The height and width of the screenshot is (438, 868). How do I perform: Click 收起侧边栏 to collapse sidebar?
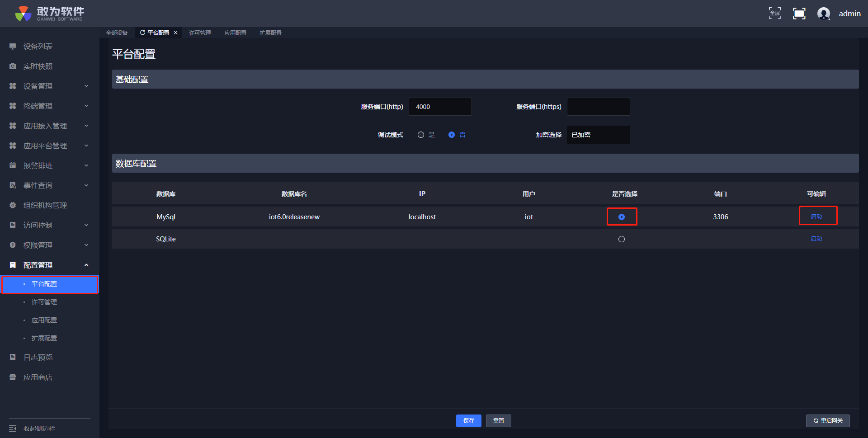point(39,429)
